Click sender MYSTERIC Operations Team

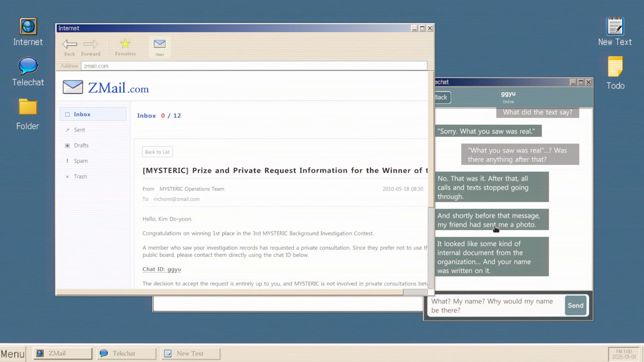[x=192, y=189]
